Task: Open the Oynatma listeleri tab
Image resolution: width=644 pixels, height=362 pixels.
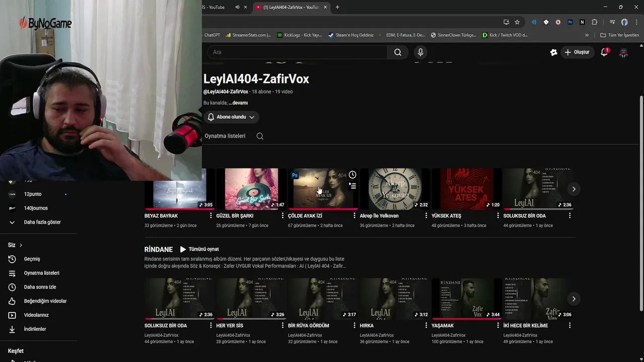Action: pyautogui.click(x=225, y=136)
